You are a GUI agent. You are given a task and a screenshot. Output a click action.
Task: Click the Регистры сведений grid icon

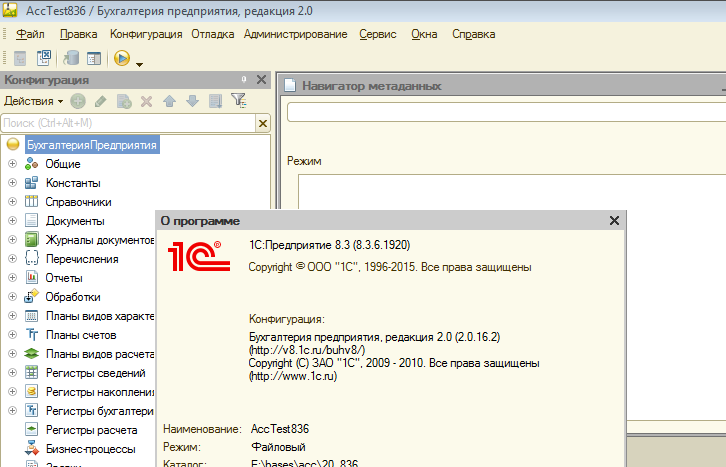tap(31, 372)
